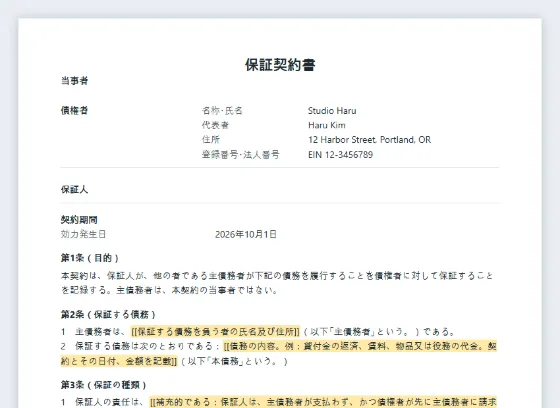The width and height of the screenshot is (560, 408).
Task: Click the document title 保証契約書
Action: (x=280, y=65)
